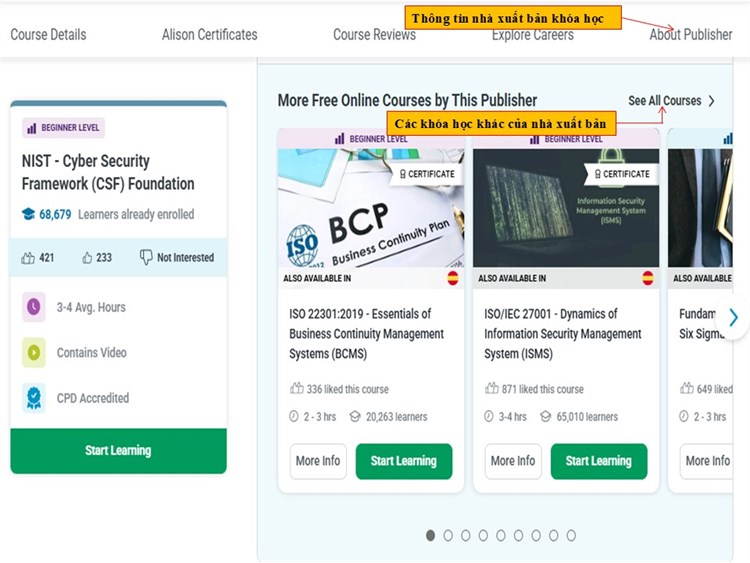Click the NIST Cyber Security Framework title
750x563 pixels.
[x=108, y=172]
